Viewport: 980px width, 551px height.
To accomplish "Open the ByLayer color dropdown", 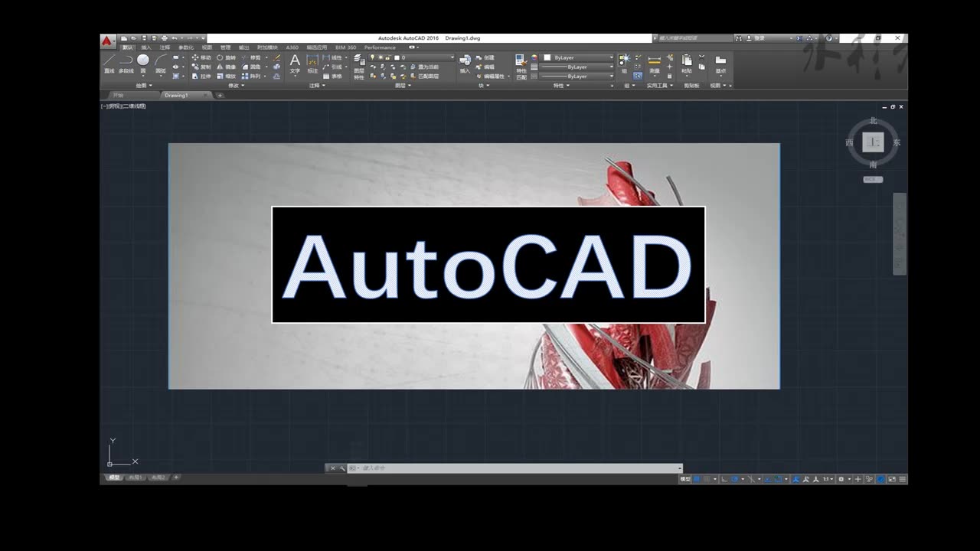I will pyautogui.click(x=612, y=57).
